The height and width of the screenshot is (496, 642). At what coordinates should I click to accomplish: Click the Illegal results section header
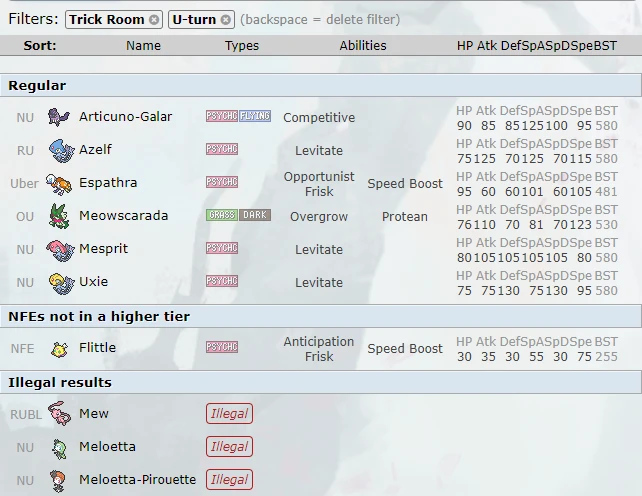(321, 382)
